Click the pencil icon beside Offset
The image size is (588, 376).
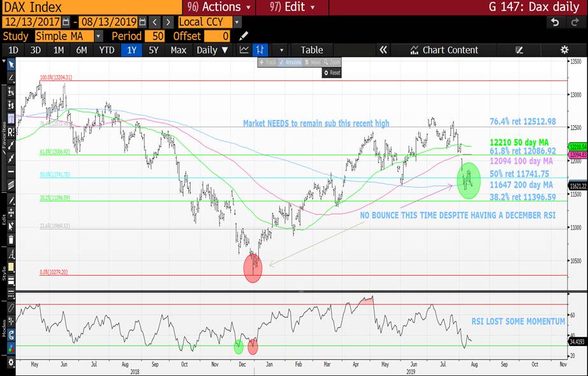tap(244, 36)
